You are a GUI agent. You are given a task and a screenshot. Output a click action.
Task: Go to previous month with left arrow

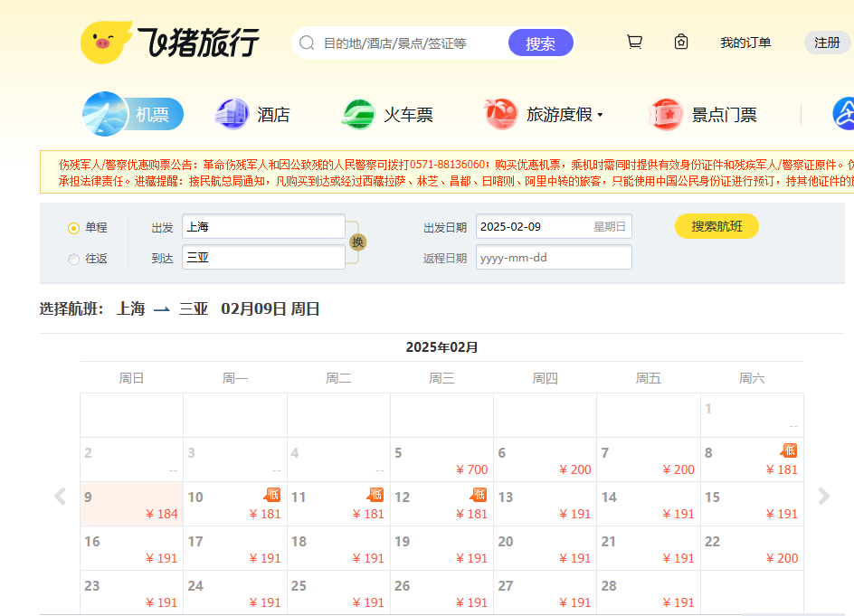click(60, 496)
